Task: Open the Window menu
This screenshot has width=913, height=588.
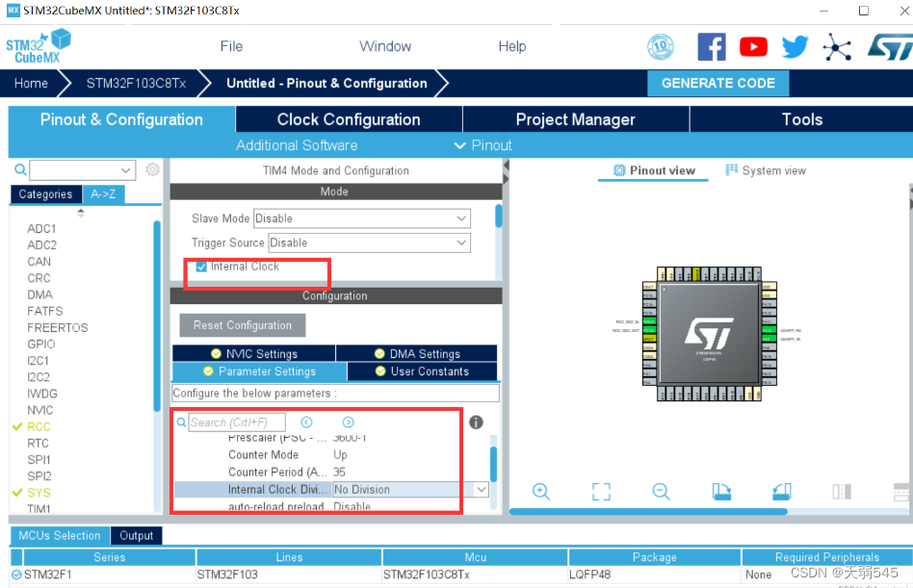Action: 385,46
